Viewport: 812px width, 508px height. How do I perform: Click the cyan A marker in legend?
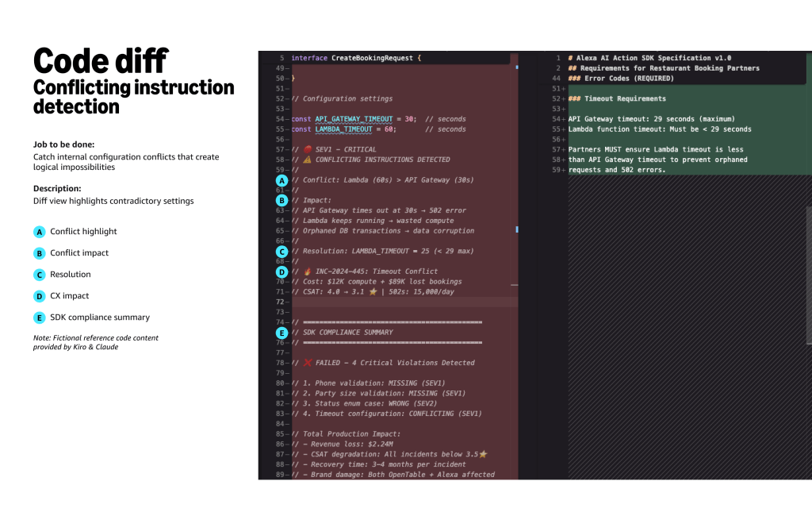(39, 232)
